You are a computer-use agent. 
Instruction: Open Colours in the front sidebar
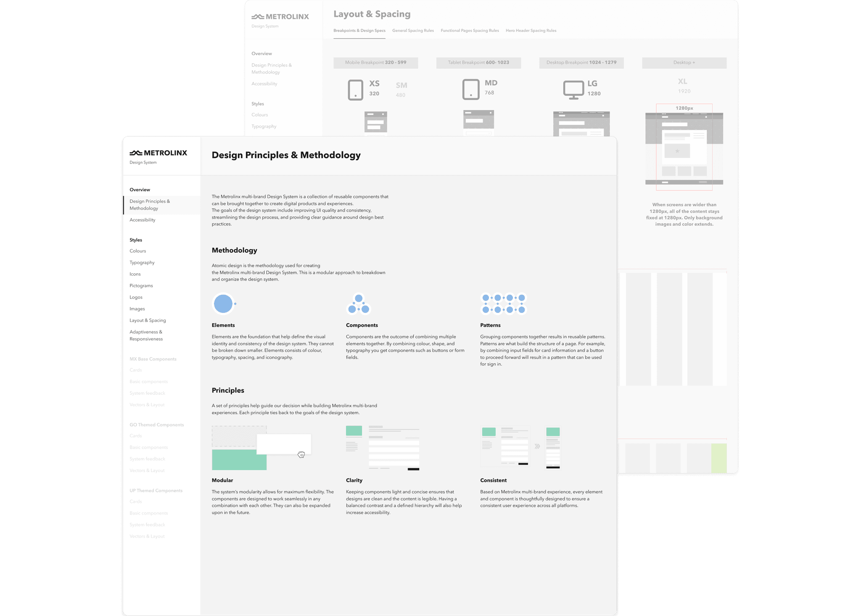click(x=138, y=251)
